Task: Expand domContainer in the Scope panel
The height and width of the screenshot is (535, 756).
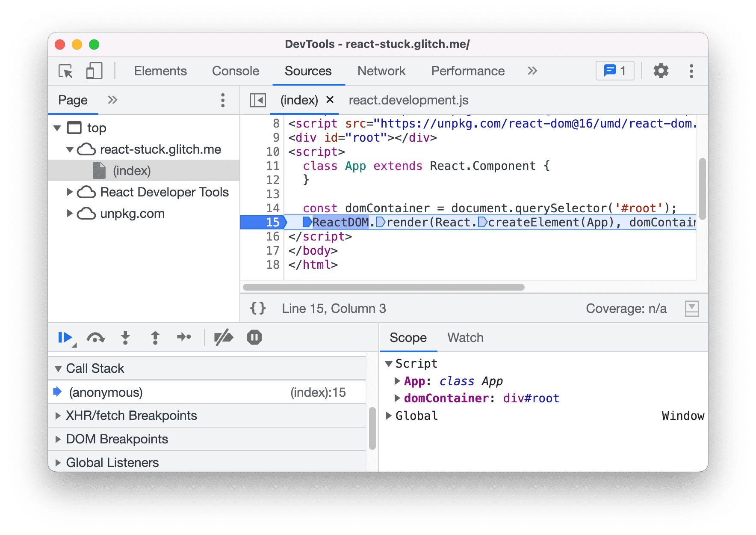Action: [x=397, y=398]
